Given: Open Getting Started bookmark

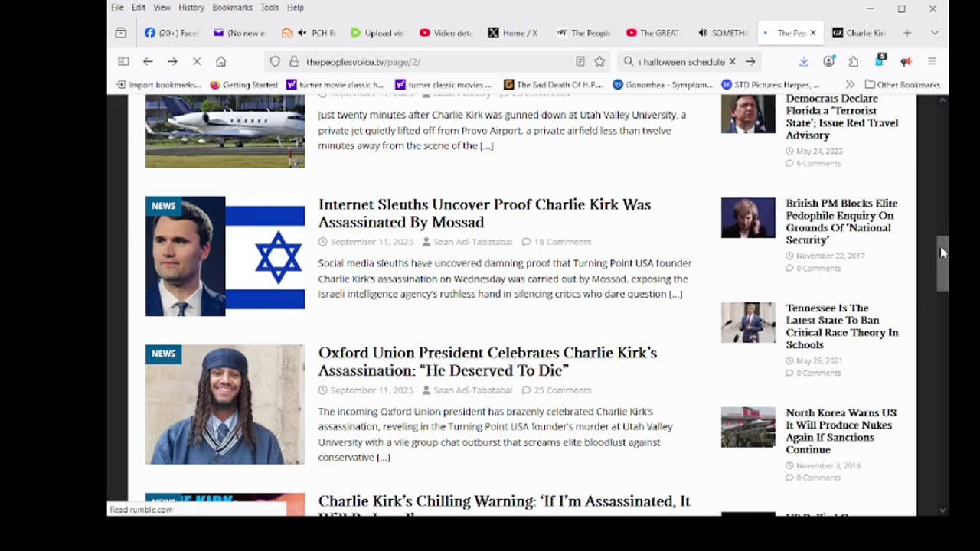Looking at the screenshot, I should click(x=243, y=85).
